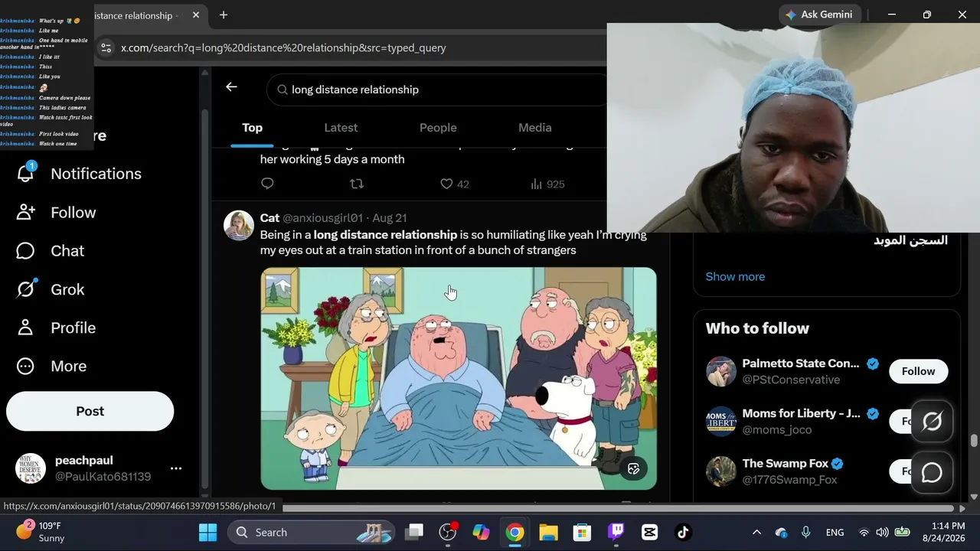Follow Palmetto State Con...
Screen dimensions: 980x551
[918, 371]
